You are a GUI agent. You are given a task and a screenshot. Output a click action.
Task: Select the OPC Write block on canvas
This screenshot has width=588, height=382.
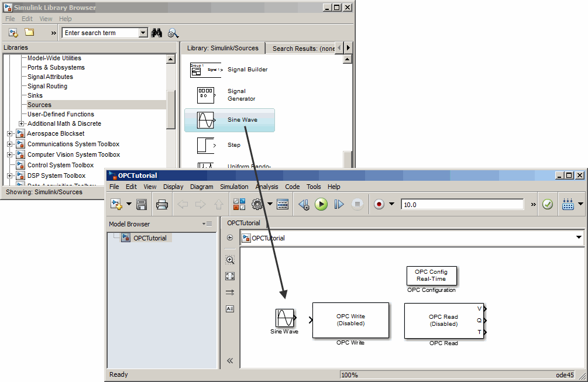coord(350,320)
